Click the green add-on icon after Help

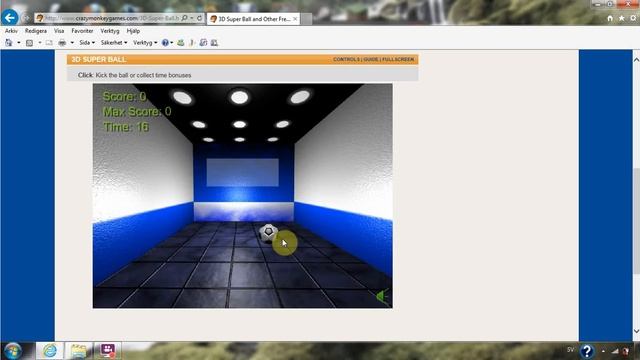[x=180, y=42]
